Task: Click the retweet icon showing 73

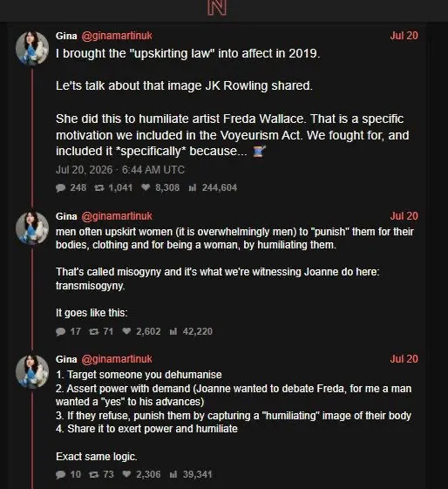Action: [94, 474]
